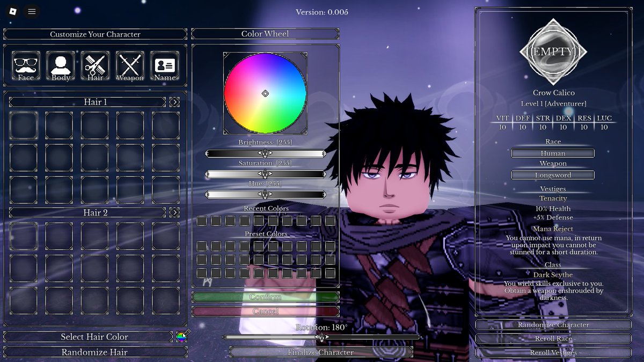644x362 pixels.
Task: Click the STR stat column
Action: (543, 123)
